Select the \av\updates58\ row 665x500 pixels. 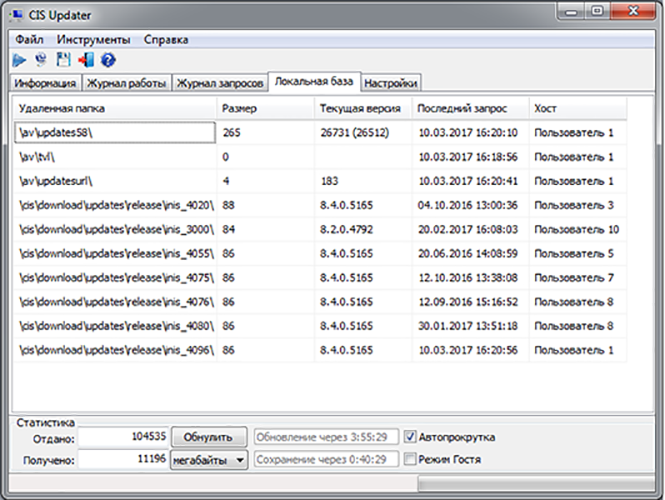115,132
